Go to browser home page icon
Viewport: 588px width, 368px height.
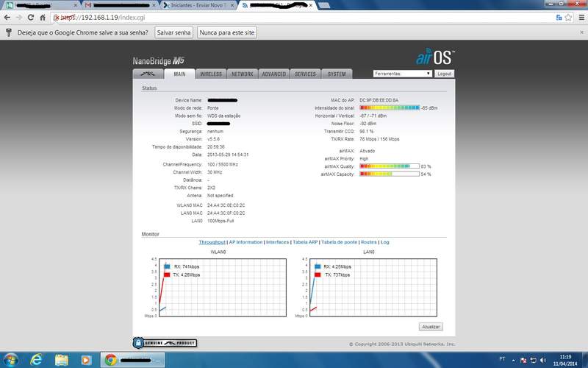click(43, 18)
